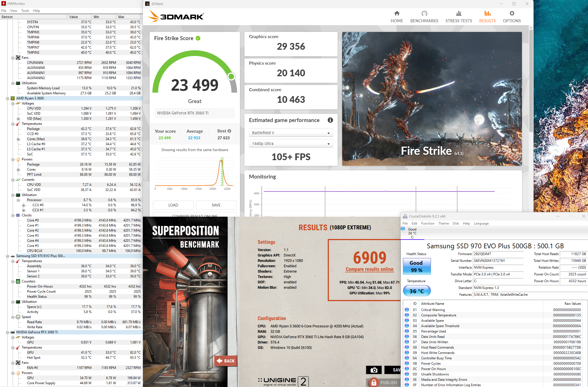
Task: Click the CrystalDiskInfo title bar icon
Action: click(405, 216)
